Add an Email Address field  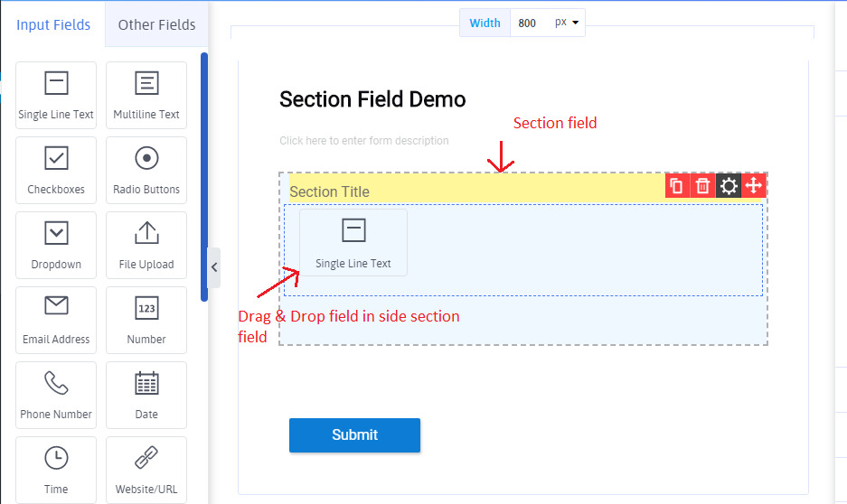56,320
